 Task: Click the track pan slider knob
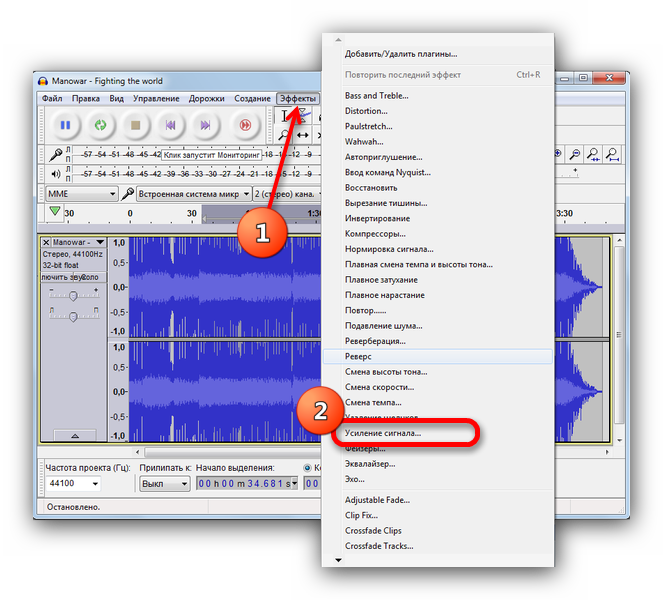coord(73,316)
